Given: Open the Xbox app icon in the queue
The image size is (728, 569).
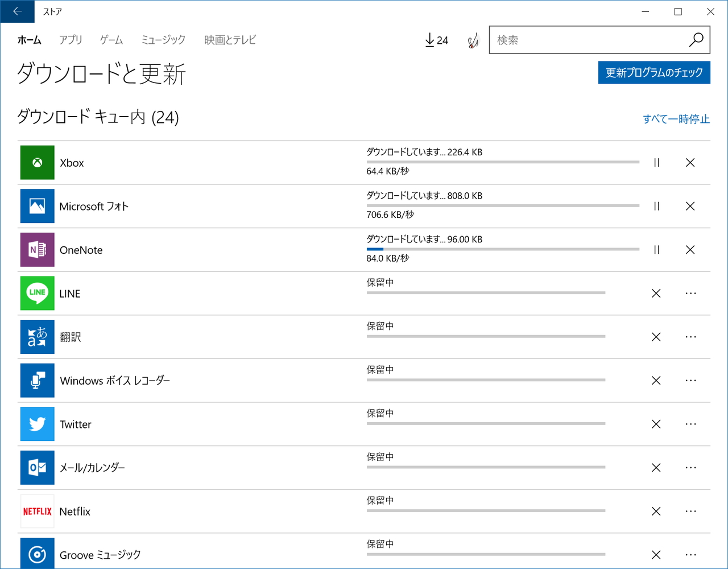Looking at the screenshot, I should (x=37, y=162).
